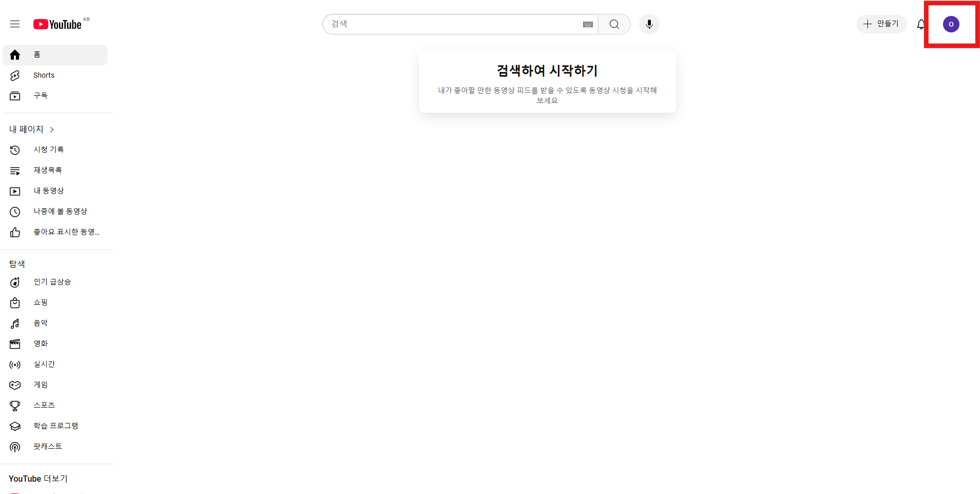
Task: Click the 재생목록 label
Action: pos(48,170)
